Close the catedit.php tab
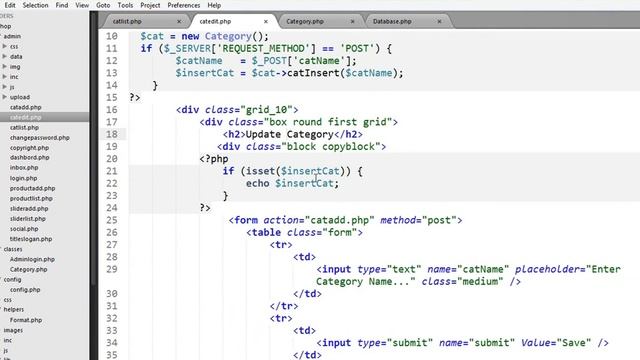 [266, 21]
